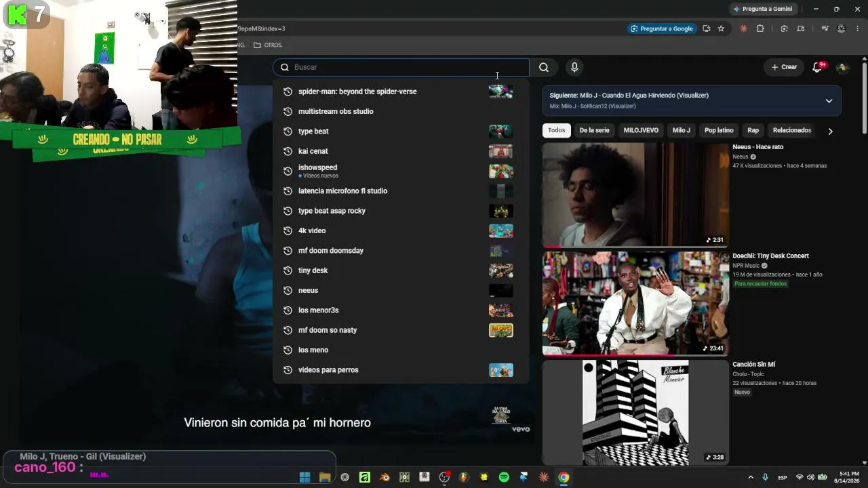Open 'Canción Sin Mí' video title
This screenshot has height=488, width=868.
[753, 365]
